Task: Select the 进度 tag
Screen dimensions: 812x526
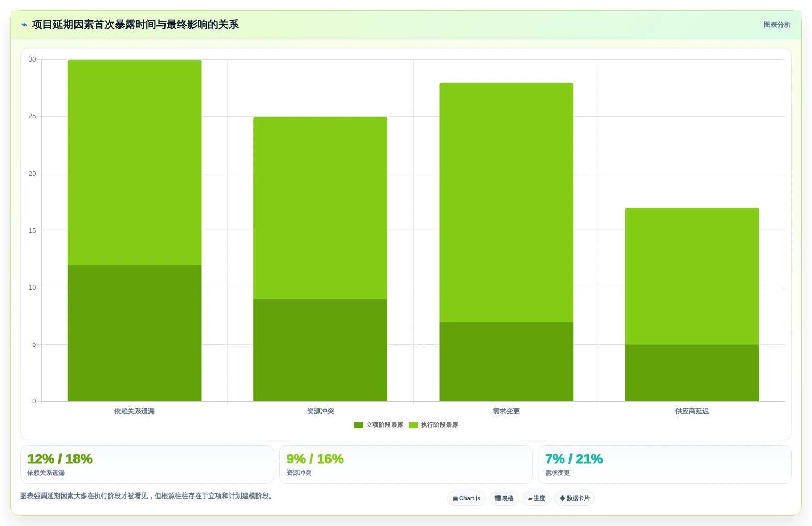Action: [536, 499]
